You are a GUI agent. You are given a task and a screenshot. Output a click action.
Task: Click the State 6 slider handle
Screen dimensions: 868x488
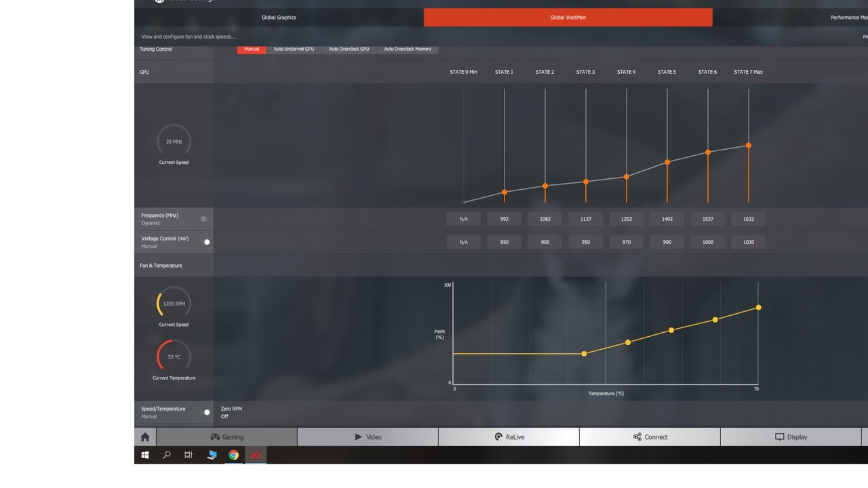point(708,152)
